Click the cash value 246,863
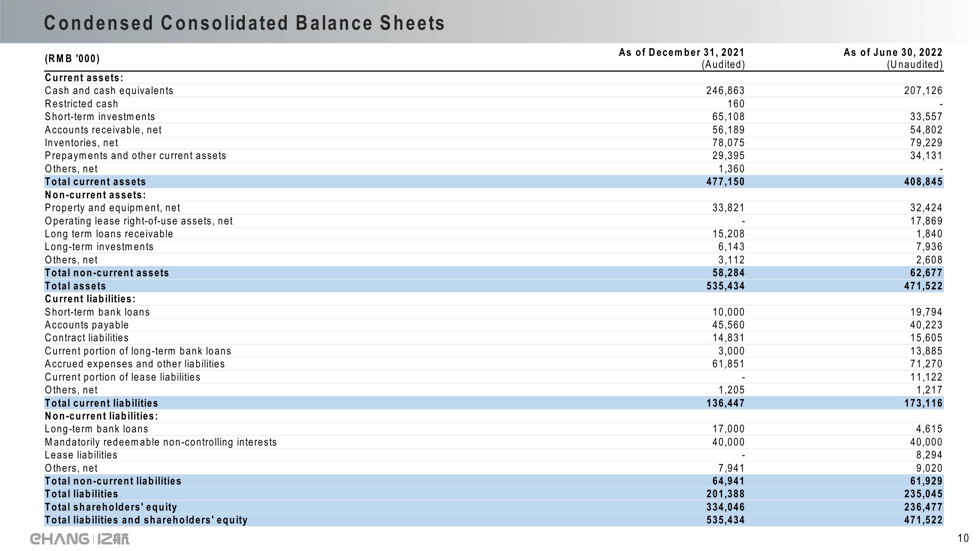980x551 pixels. 726,90
